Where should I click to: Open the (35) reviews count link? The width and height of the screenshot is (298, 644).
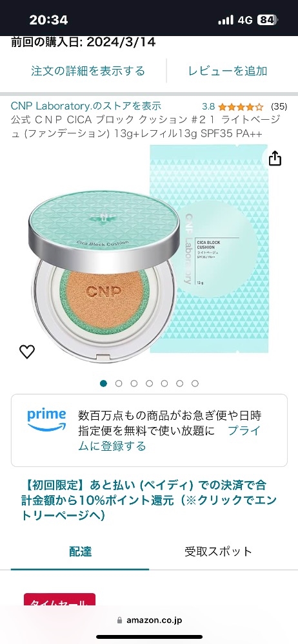pyautogui.click(x=279, y=107)
